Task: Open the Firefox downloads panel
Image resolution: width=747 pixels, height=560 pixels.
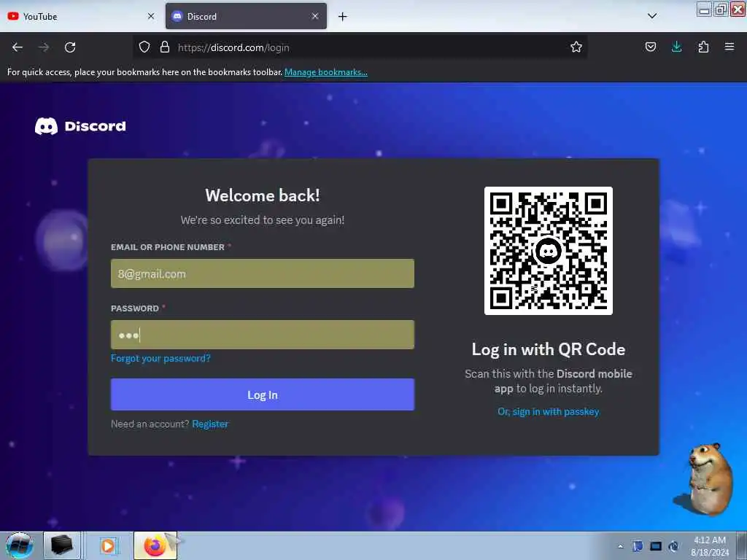Action: pyautogui.click(x=676, y=47)
